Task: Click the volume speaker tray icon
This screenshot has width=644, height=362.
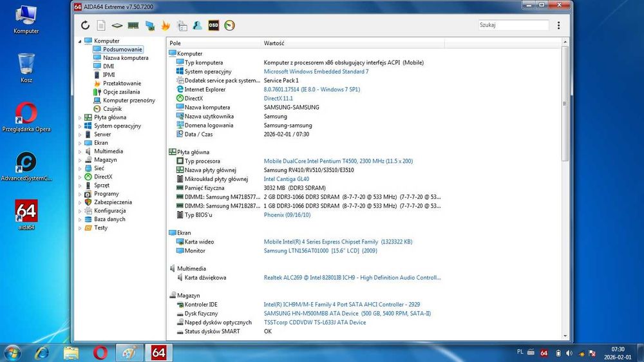Action: [x=569, y=353]
